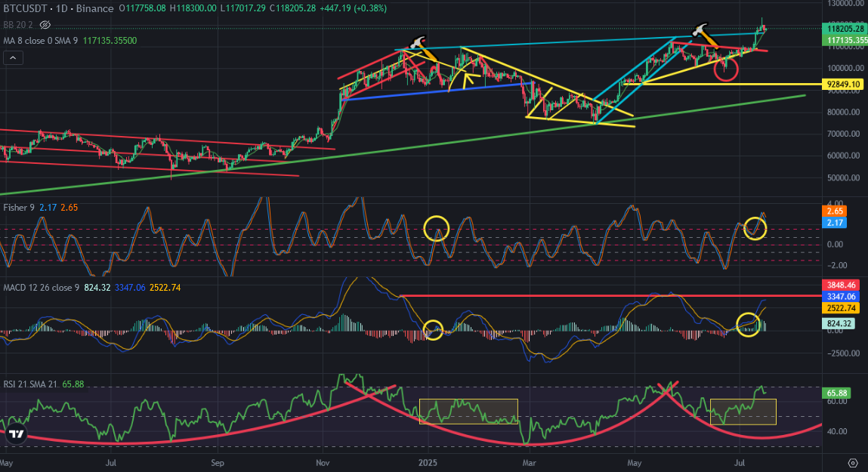868x472 pixels.
Task: Click the red 3848.46 MACD level label
Action: pos(842,285)
